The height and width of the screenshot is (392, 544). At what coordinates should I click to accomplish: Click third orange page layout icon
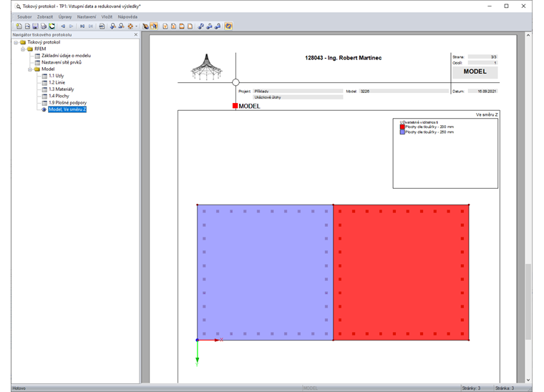click(x=182, y=26)
